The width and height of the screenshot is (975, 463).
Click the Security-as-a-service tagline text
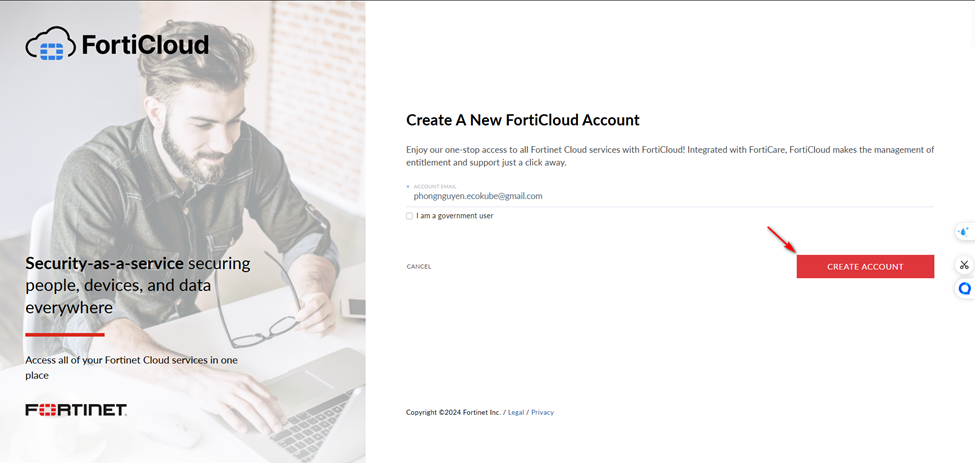pos(138,285)
